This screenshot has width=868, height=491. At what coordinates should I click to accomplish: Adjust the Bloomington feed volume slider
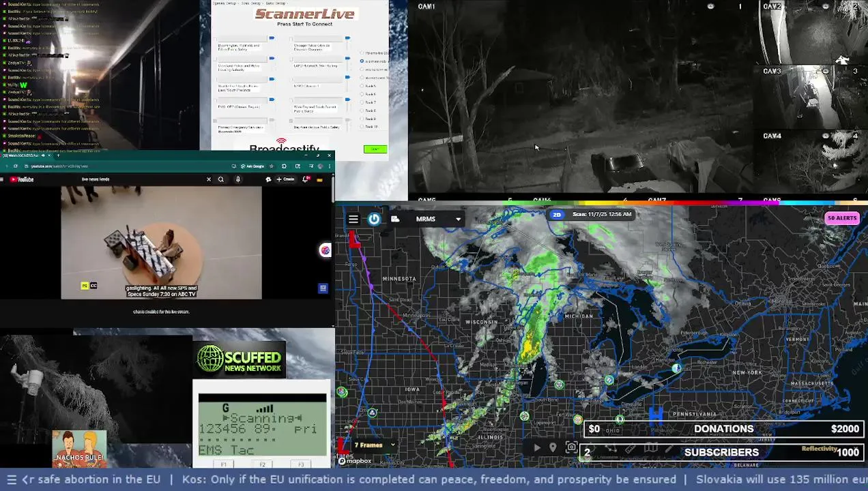272,38
